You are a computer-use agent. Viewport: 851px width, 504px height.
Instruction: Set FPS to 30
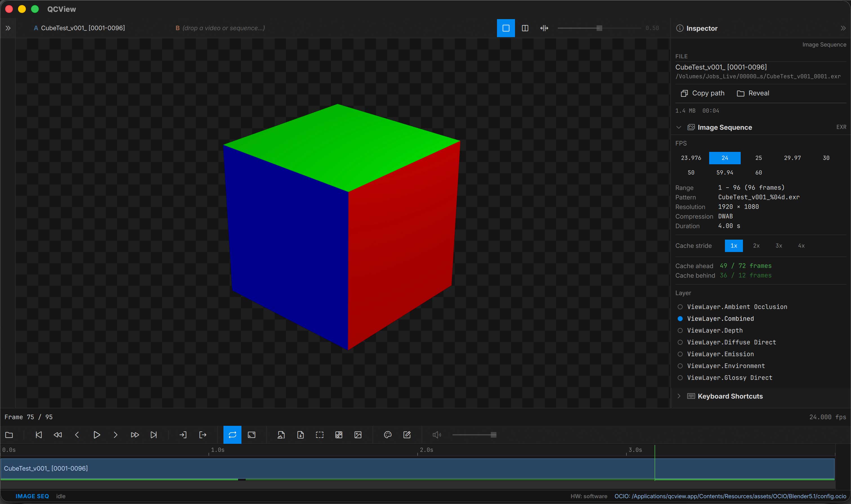click(826, 158)
